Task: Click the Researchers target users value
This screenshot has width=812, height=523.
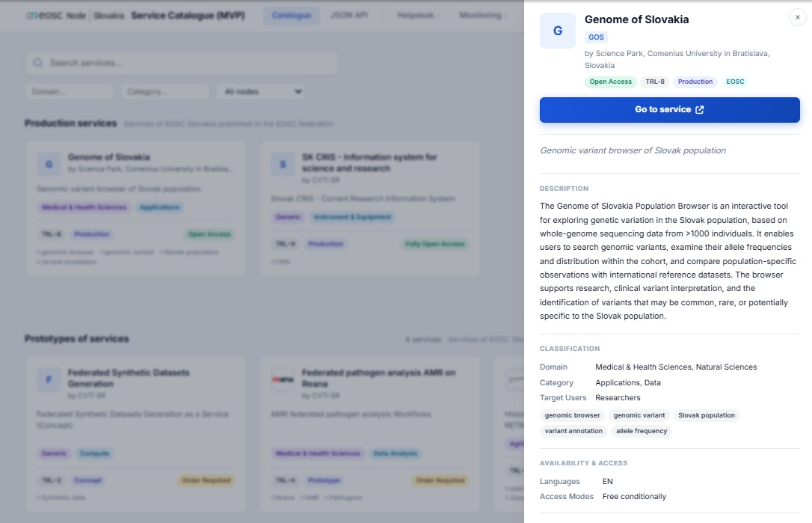Action: (618, 397)
